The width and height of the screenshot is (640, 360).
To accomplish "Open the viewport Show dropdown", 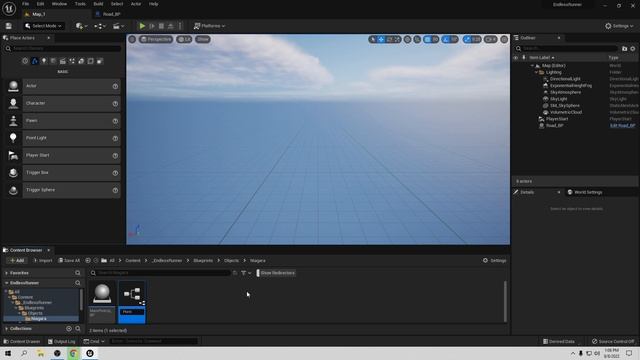I will pyautogui.click(x=203, y=39).
